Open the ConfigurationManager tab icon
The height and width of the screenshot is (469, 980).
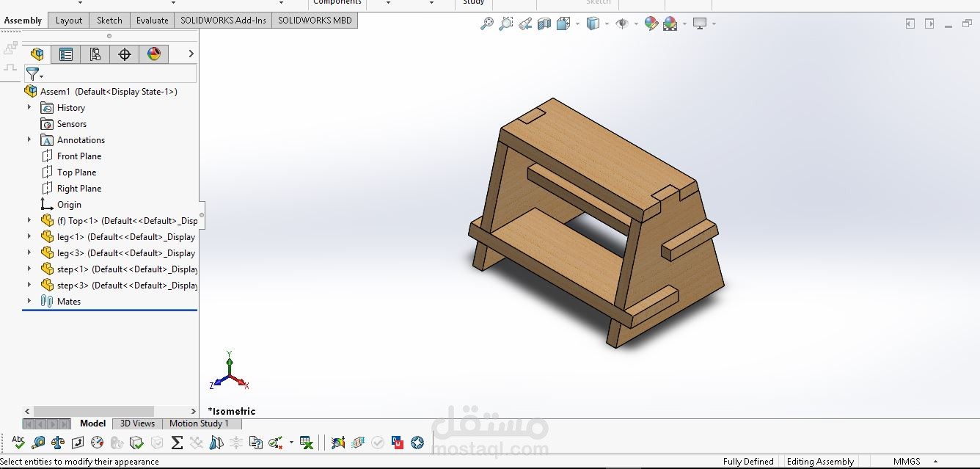pos(95,54)
